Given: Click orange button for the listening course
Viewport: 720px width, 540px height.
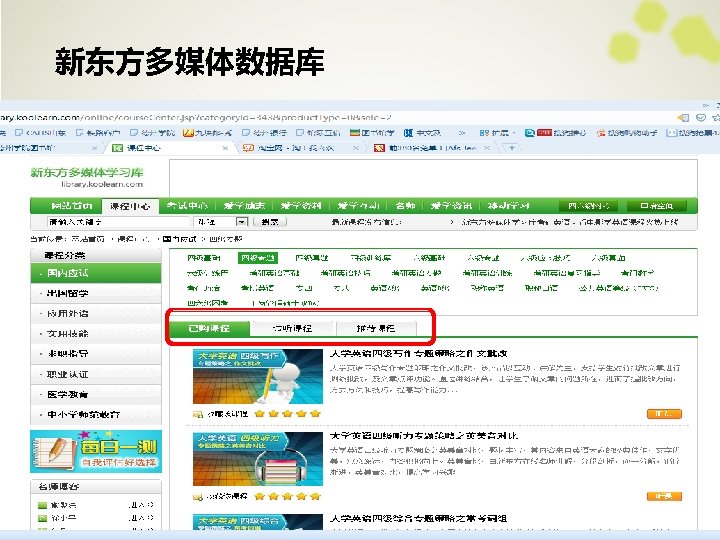Looking at the screenshot, I should tap(664, 496).
